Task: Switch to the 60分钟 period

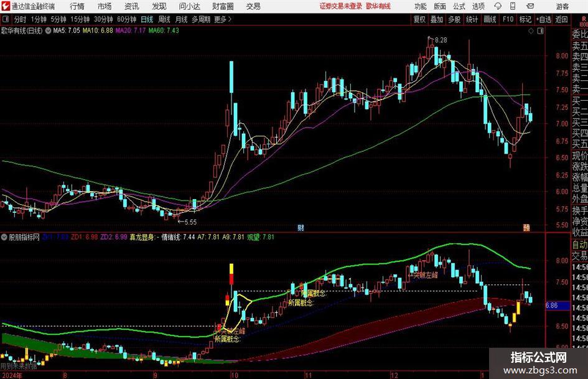Action: [127, 19]
